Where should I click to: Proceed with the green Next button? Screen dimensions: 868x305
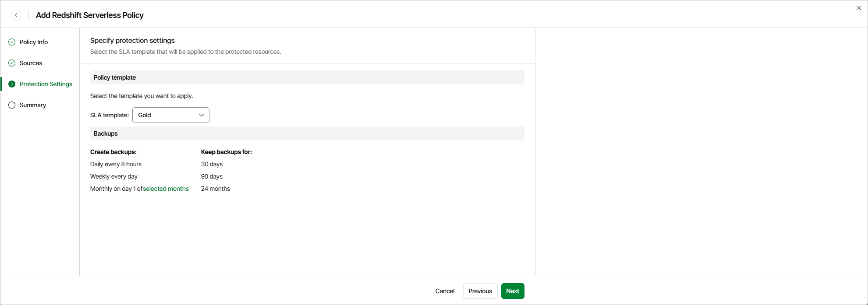(x=513, y=291)
